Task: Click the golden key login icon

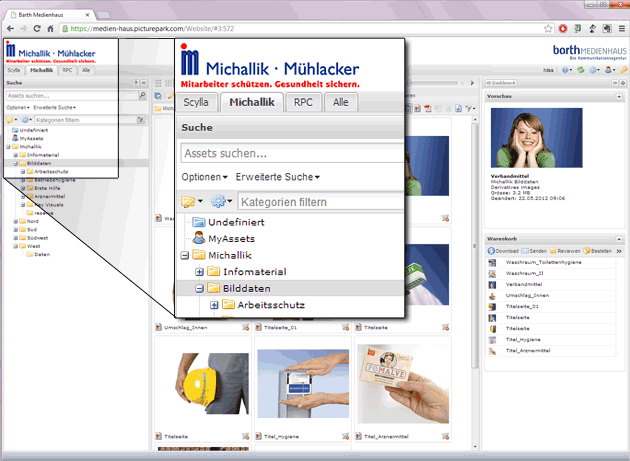Action: tap(624, 70)
